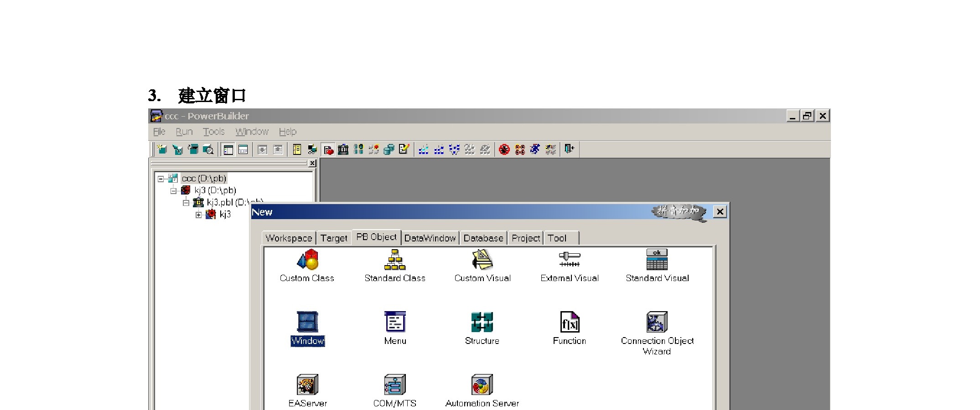The image size is (980, 410).
Task: Switch to the Project tab
Action: point(526,238)
